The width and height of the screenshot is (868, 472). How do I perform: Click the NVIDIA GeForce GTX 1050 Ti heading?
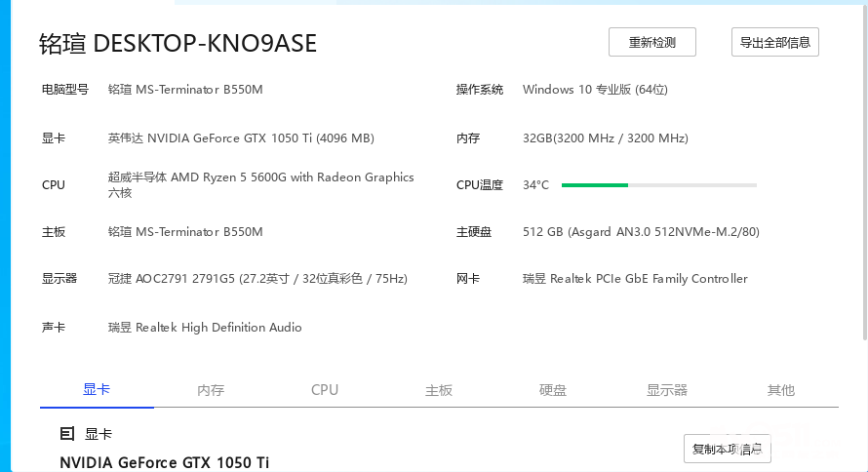click(x=164, y=462)
